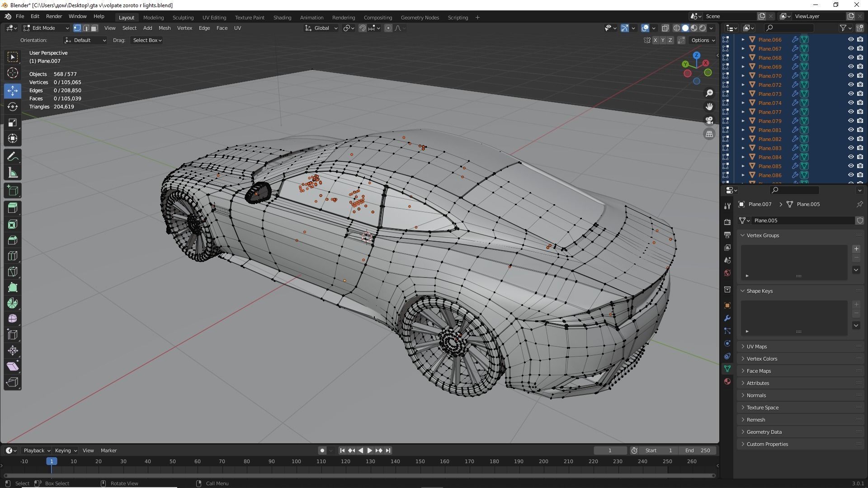Switch to the UV Editing workspace tab

(x=214, y=18)
